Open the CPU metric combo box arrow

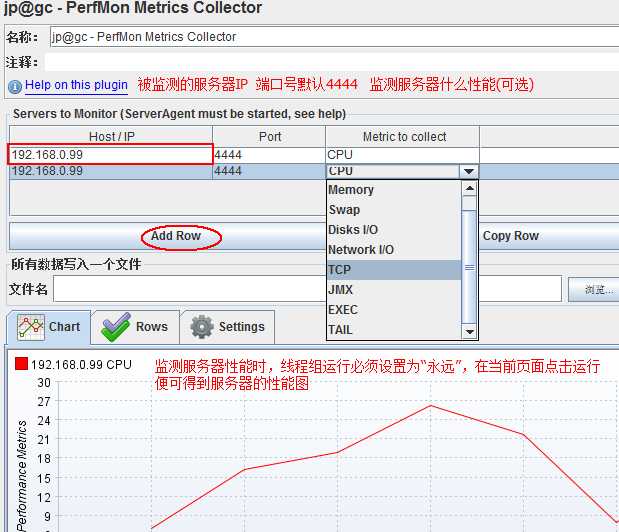click(x=469, y=171)
